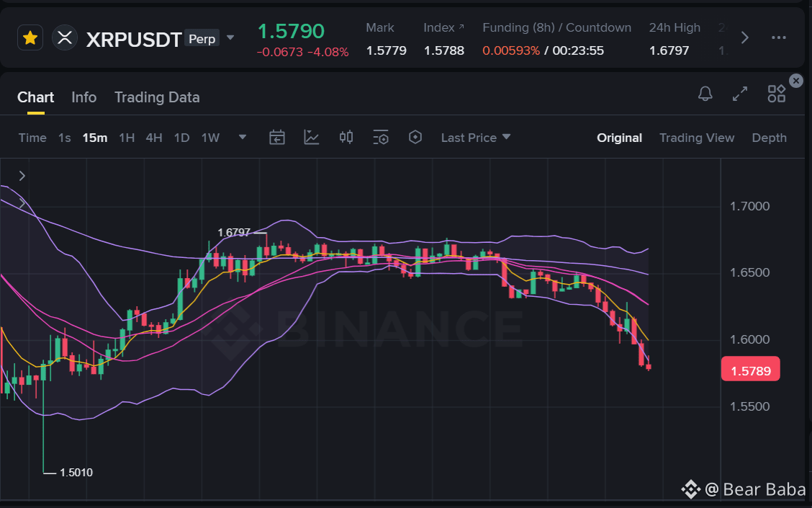
Task: Open the XRPUSDT pair selector dropdown arrow
Action: pos(230,38)
